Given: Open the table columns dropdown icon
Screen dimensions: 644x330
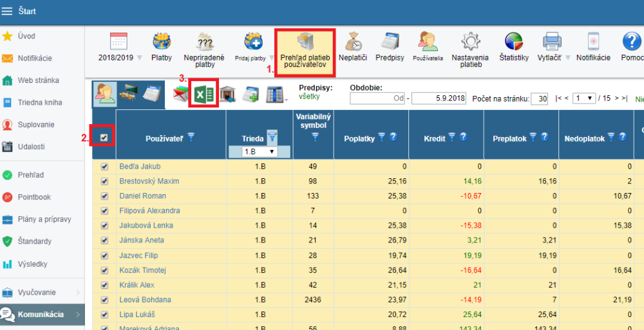Looking at the screenshot, I should (277, 95).
